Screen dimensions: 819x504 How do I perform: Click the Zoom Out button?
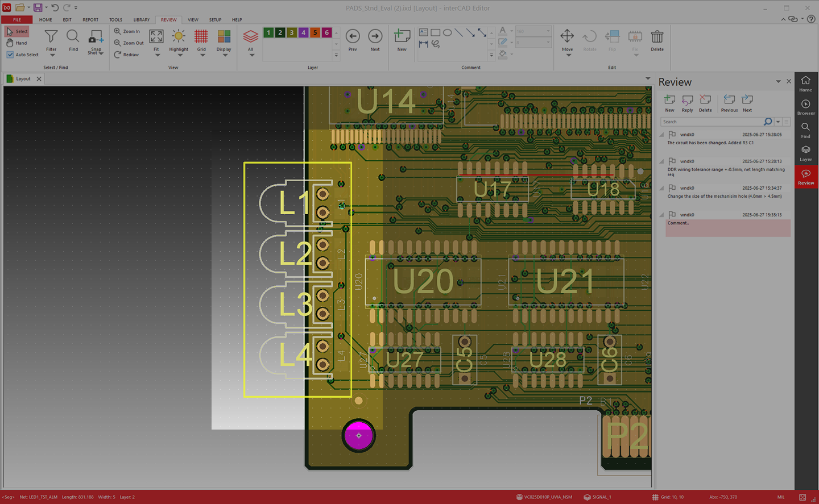tap(129, 43)
